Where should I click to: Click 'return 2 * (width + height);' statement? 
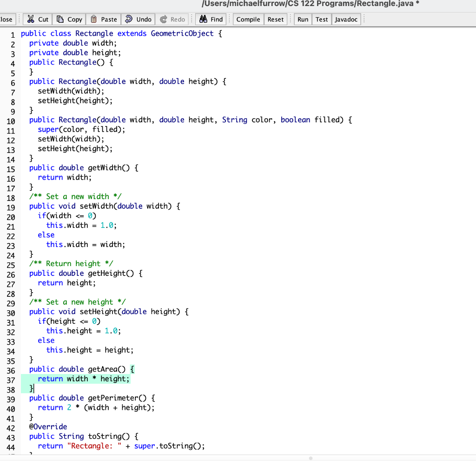[96, 408]
